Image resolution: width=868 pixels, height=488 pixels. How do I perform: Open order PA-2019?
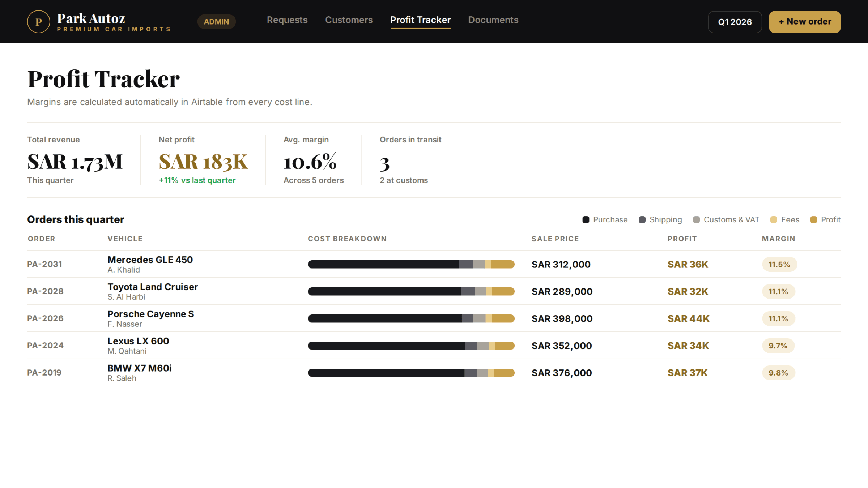pyautogui.click(x=44, y=373)
